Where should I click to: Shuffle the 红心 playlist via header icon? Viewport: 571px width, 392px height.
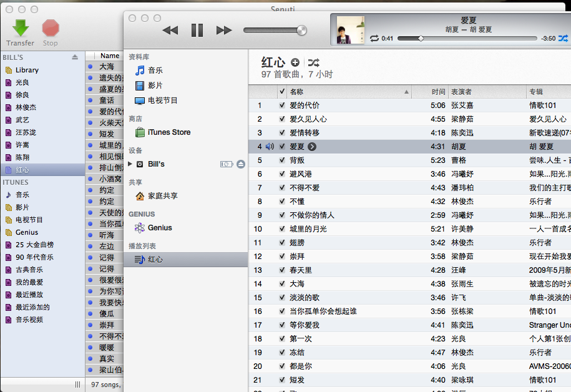pyautogui.click(x=313, y=62)
